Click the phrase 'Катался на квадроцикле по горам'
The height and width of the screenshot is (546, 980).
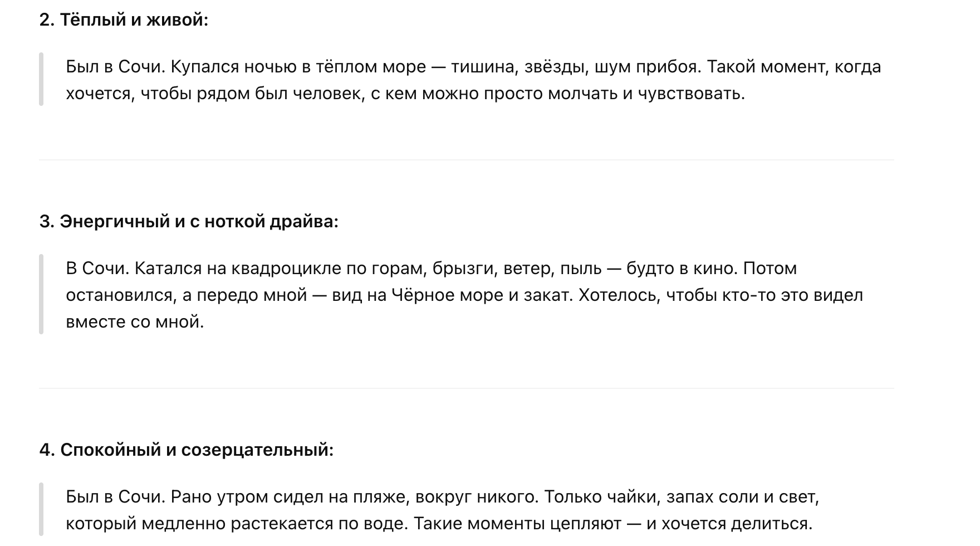pyautogui.click(x=281, y=269)
